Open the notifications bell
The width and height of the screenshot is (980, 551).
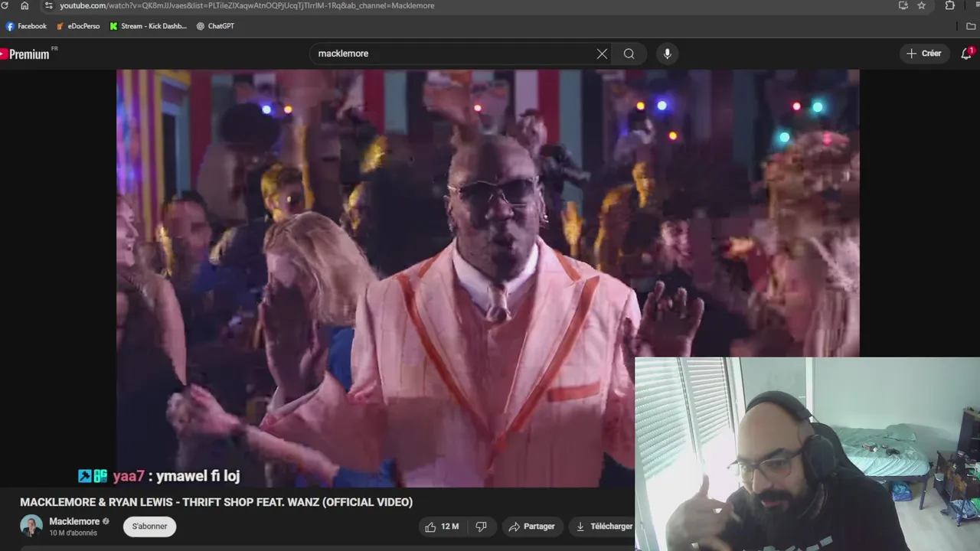(966, 54)
